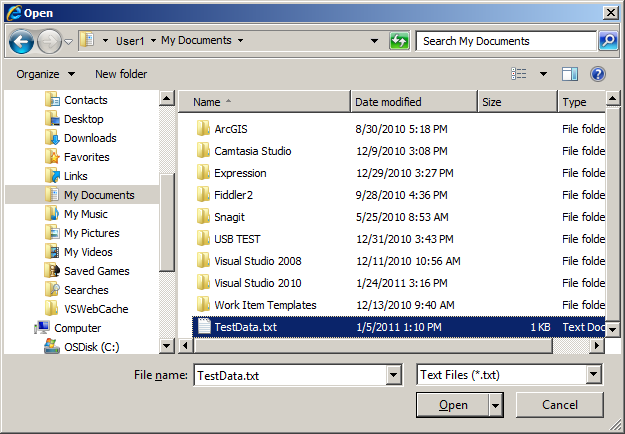Click in the File name field
Screen dimensions: 625x434
point(291,375)
